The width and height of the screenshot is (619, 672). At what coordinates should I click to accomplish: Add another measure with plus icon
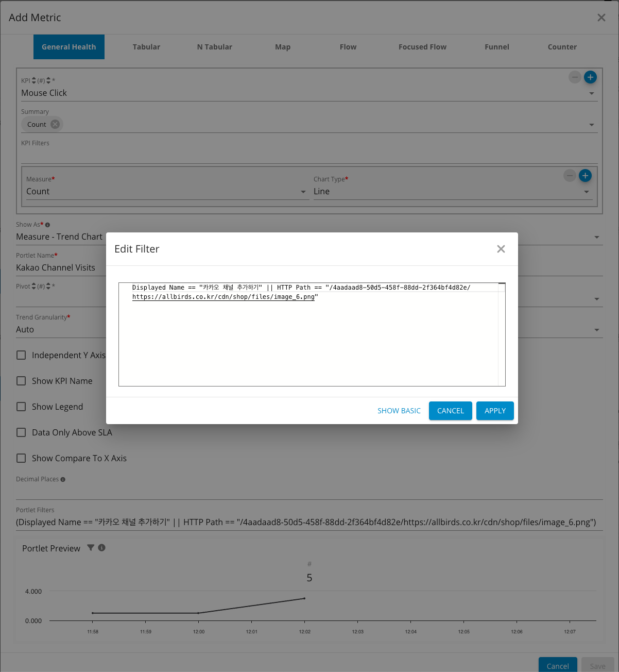(585, 176)
